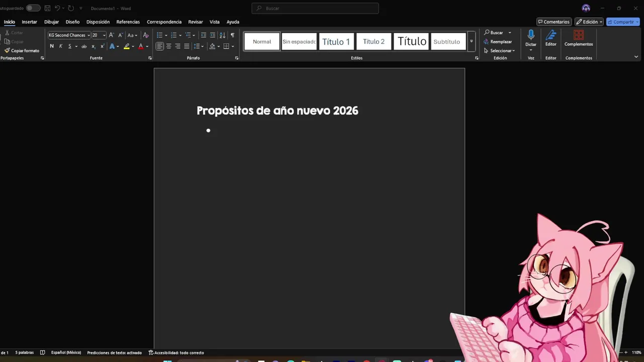
Task: Toggle bold (N) formatting
Action: (51, 46)
